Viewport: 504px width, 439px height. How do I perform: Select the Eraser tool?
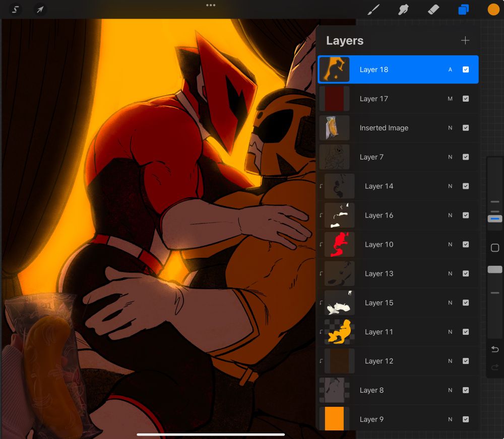pos(433,10)
